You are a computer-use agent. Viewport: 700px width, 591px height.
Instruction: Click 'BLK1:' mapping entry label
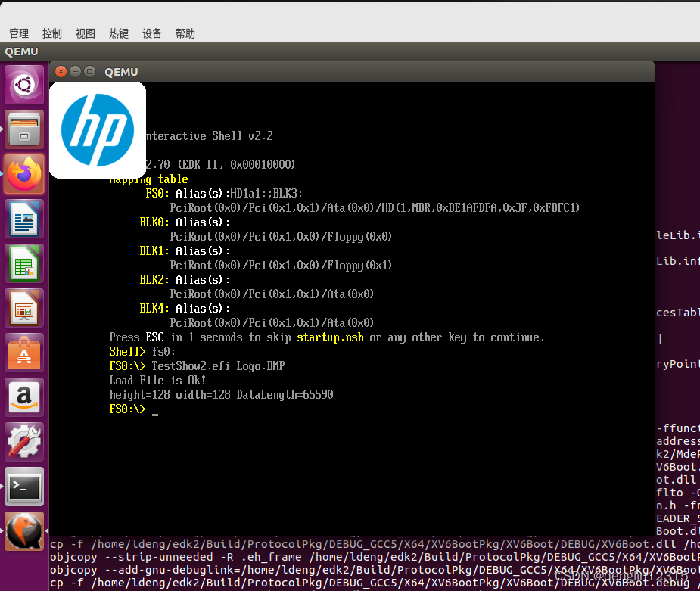coord(154,251)
